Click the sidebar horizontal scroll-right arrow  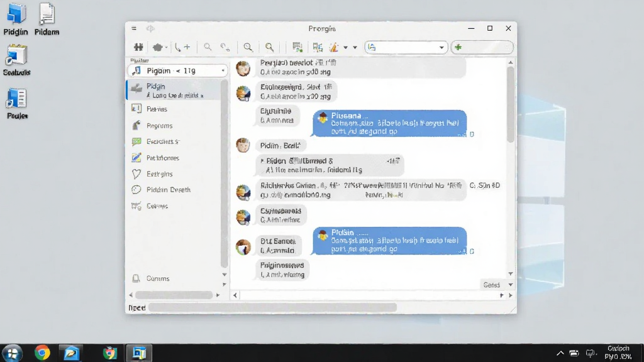[x=218, y=295]
